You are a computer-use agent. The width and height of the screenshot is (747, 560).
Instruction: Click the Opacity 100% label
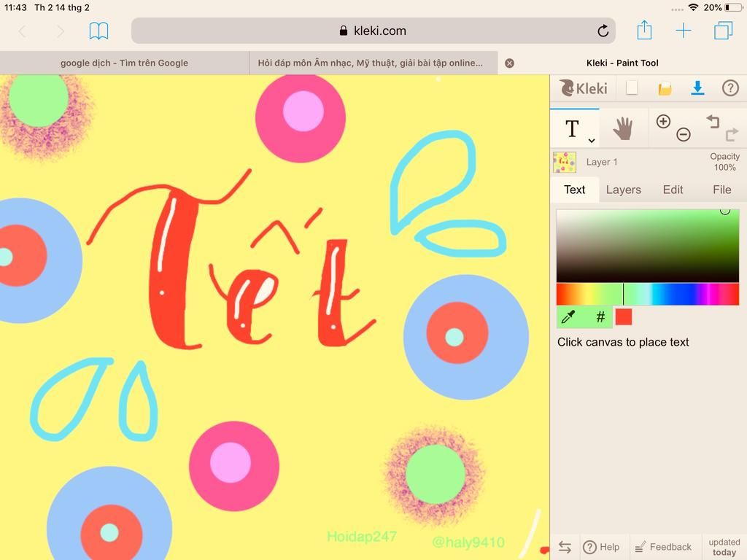point(724,162)
